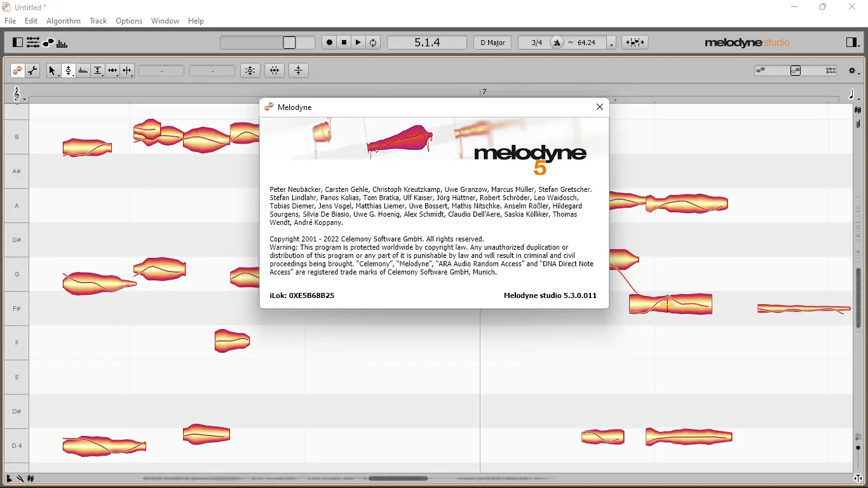Open the right info pane dropdown
This screenshot has height=488, width=868.
coord(853,43)
